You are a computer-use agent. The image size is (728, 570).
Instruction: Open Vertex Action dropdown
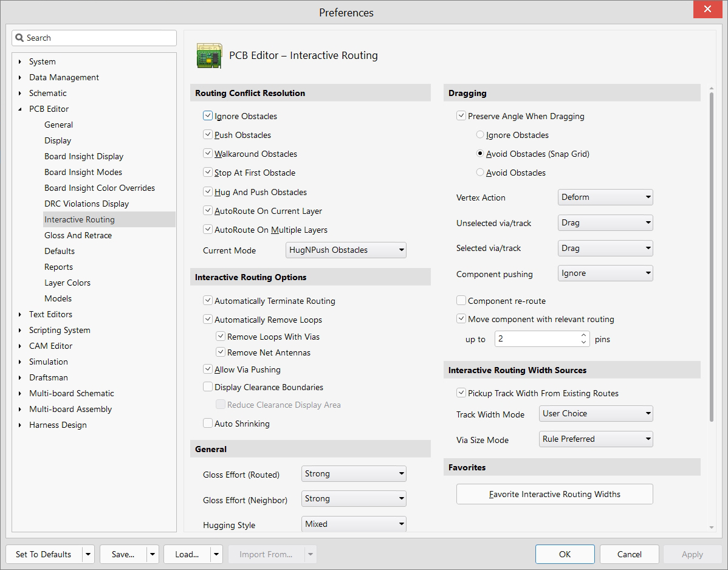pyautogui.click(x=605, y=197)
